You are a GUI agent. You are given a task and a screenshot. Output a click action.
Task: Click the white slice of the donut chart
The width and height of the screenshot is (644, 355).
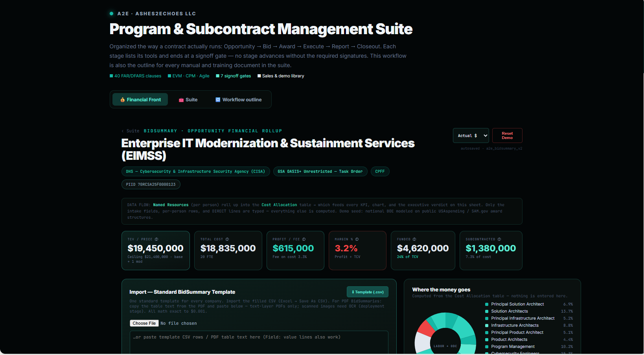[x=423, y=342]
